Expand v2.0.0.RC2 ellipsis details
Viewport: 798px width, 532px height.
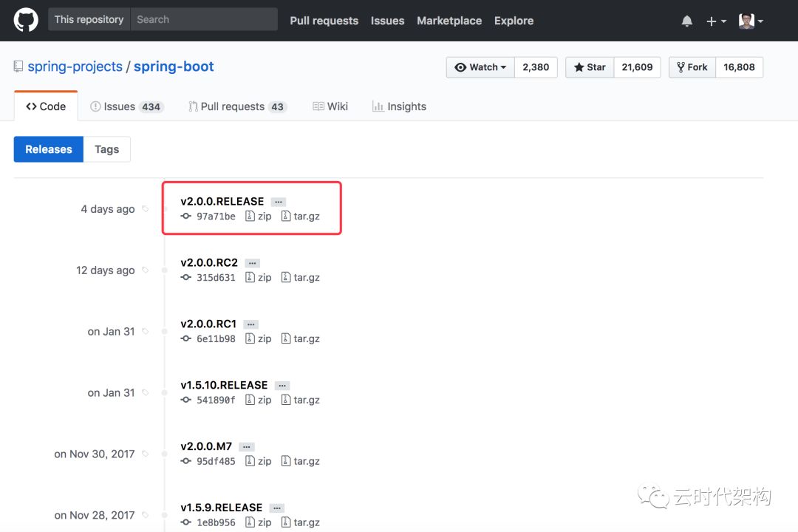click(x=253, y=263)
